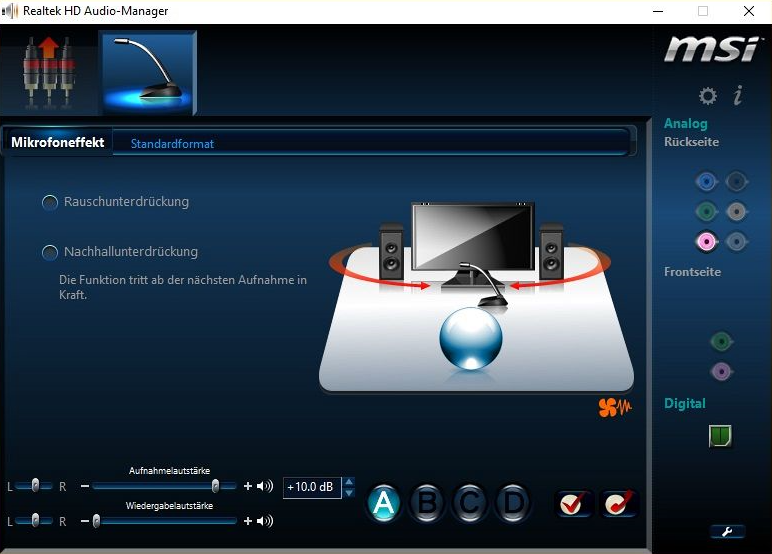Click the Wiedergabelautstärke volume slider
Image resolution: width=772 pixels, height=554 pixels.
click(x=164, y=521)
